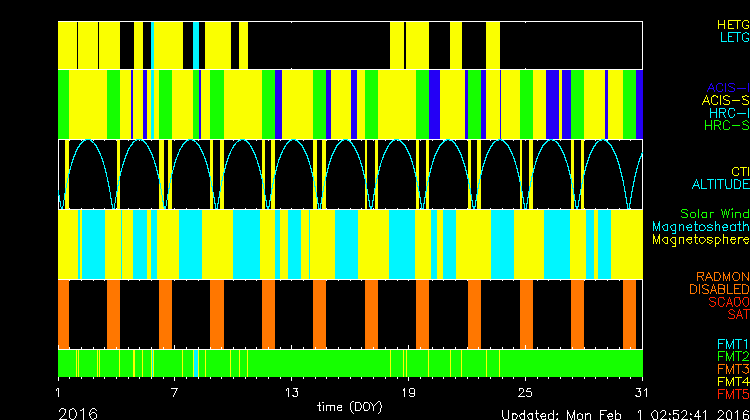Click day 7 tick on time axis
Image resolution: width=750 pixels, height=420 pixels.
175,391
